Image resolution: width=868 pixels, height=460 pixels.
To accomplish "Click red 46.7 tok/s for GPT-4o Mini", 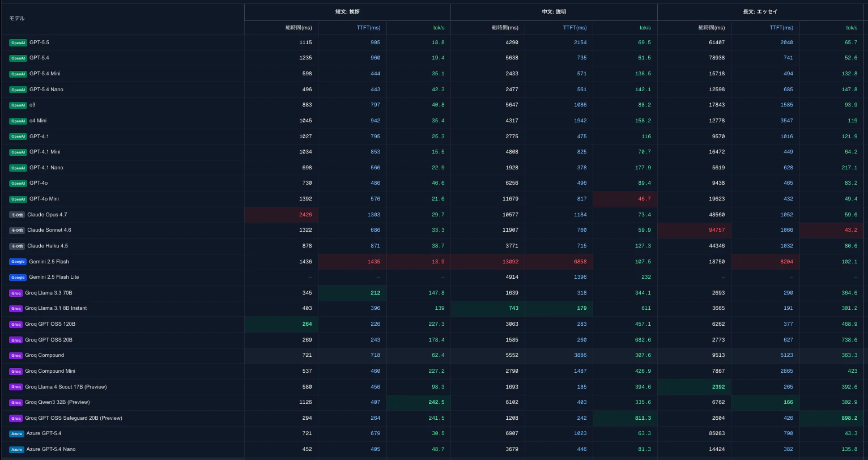I will pyautogui.click(x=645, y=199).
